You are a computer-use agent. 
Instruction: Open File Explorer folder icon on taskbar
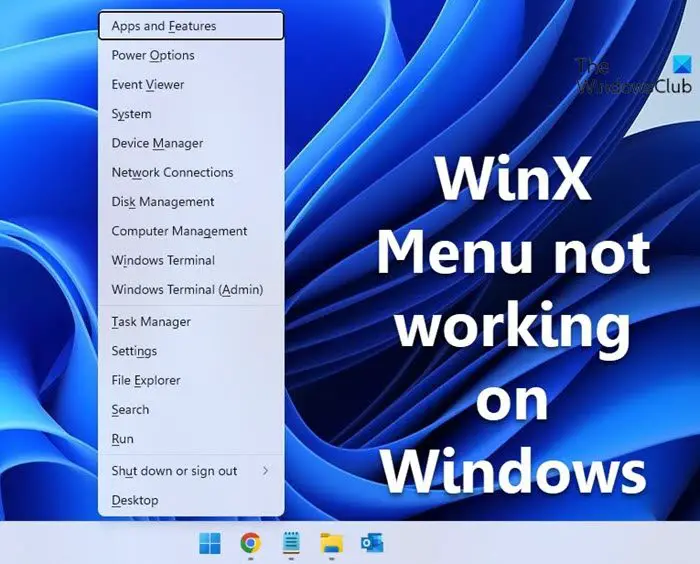point(332,543)
